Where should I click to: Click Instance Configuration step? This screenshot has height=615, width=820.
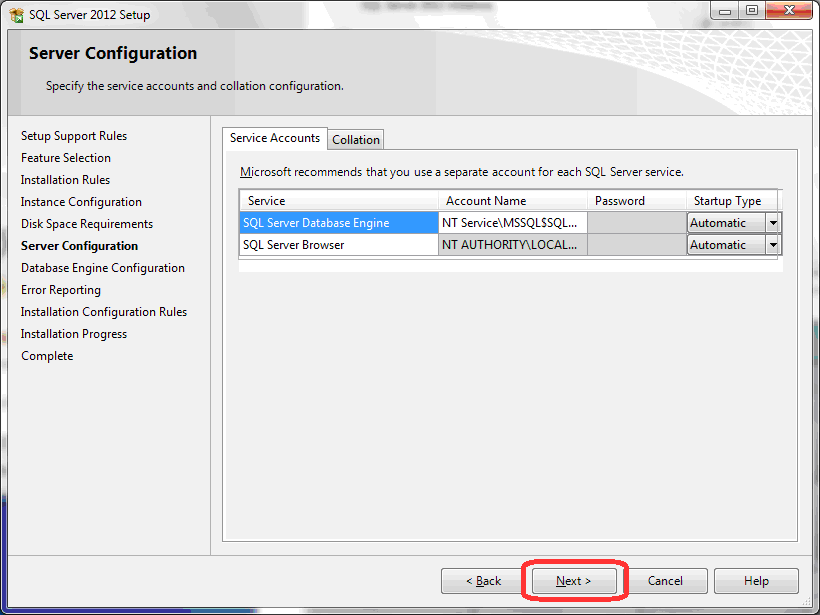coord(81,202)
